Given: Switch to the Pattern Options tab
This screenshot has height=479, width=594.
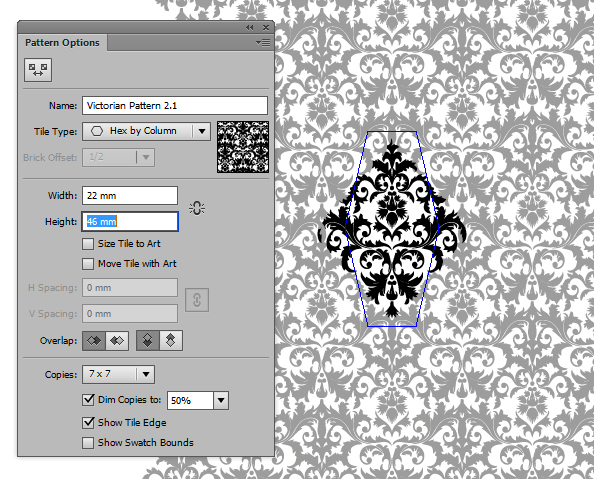Looking at the screenshot, I should point(62,42).
